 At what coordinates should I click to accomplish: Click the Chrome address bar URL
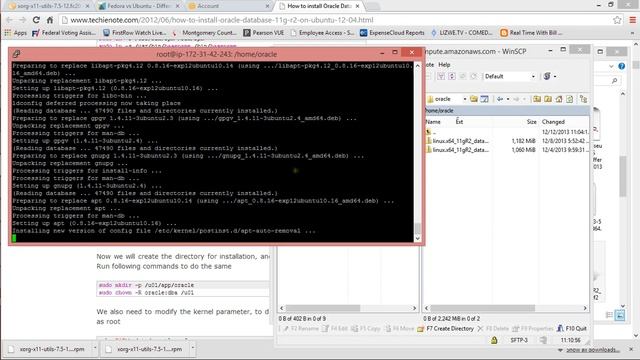click(221, 20)
